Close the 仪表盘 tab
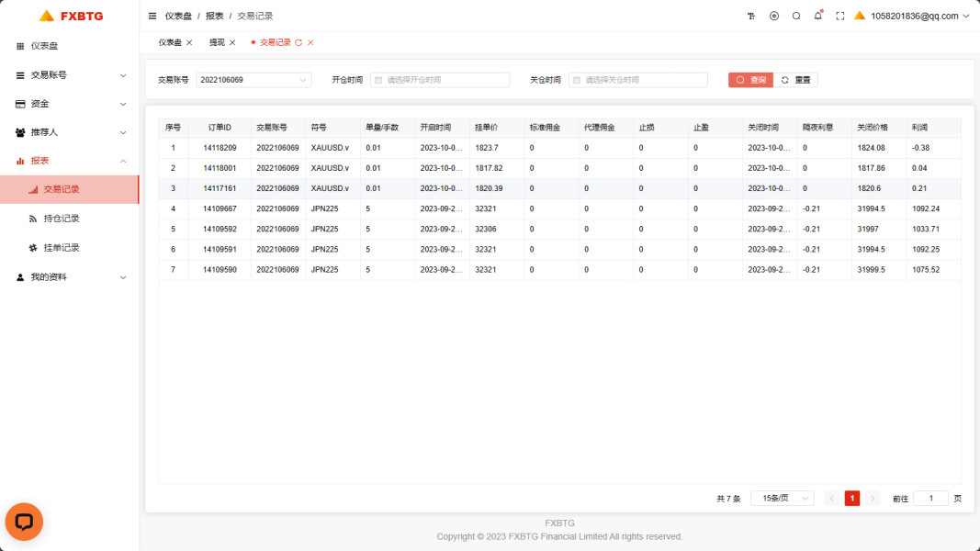The width and height of the screenshot is (980, 551). coord(189,42)
